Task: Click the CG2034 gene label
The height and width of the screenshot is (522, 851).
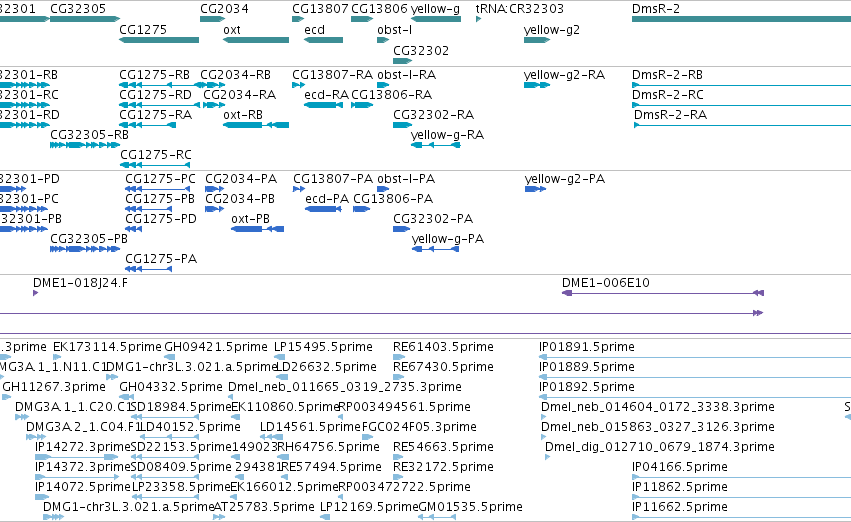Action: [x=224, y=9]
